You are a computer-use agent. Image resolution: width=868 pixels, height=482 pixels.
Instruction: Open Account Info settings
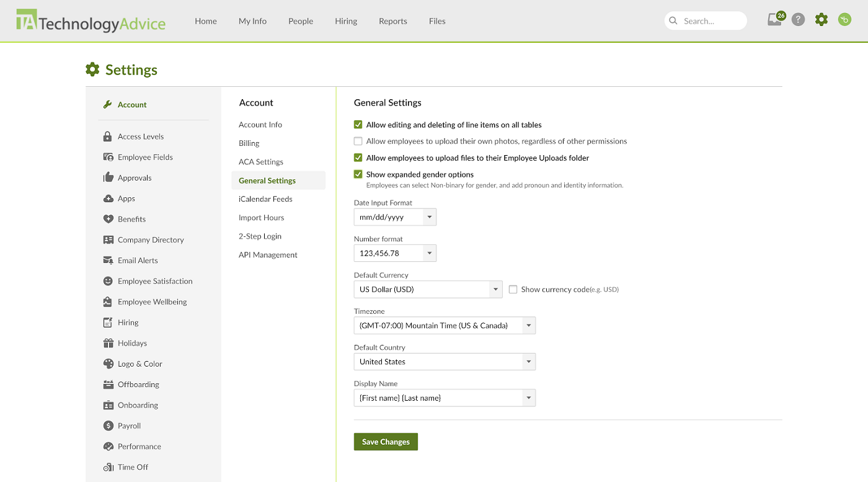[x=260, y=125]
